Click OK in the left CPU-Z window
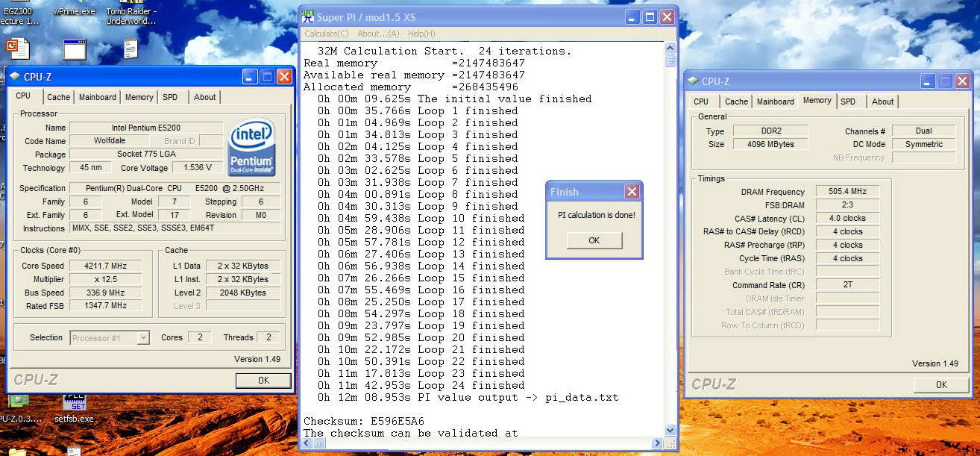Viewport: 980px width, 456px height. tap(263, 380)
